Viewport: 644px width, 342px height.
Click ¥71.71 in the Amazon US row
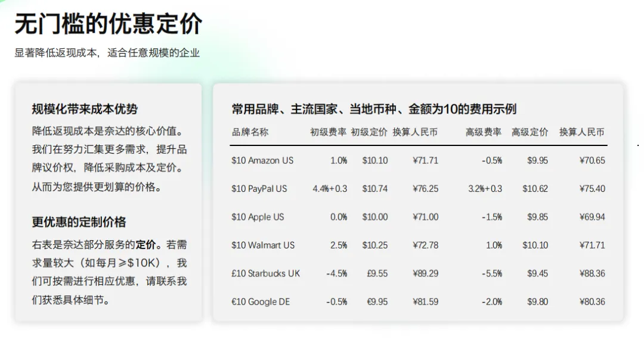point(426,160)
